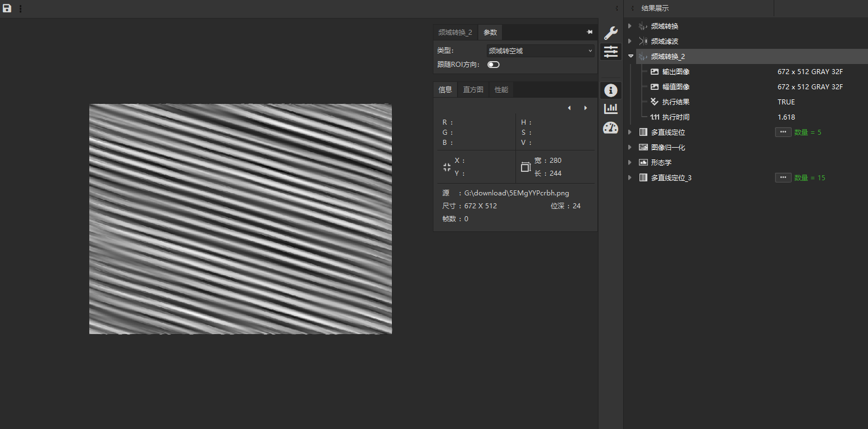This screenshot has height=429, width=868.
Task: Select the 频域转换_2 tab
Action: click(x=455, y=33)
